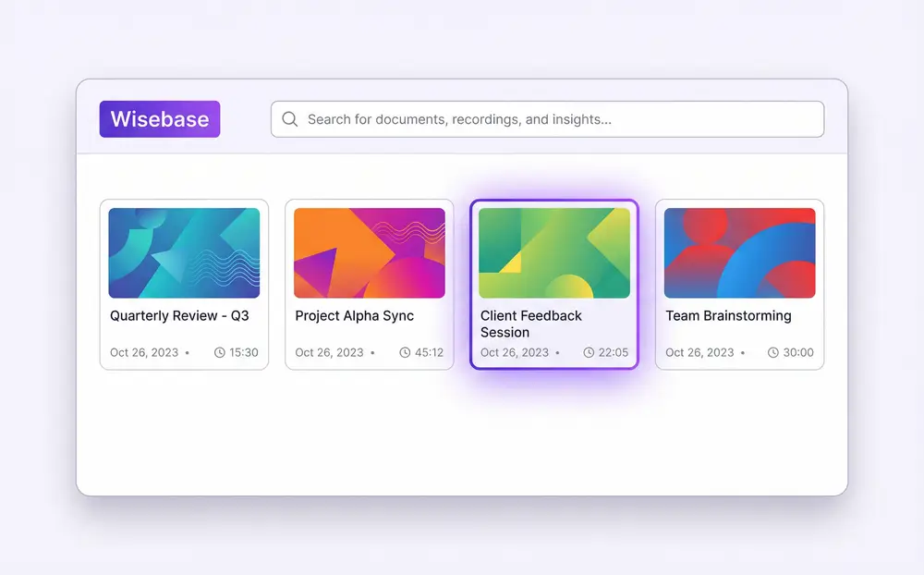Click the date on Project Alpha Sync card
Viewport: 924px width, 575px height.
[329, 352]
